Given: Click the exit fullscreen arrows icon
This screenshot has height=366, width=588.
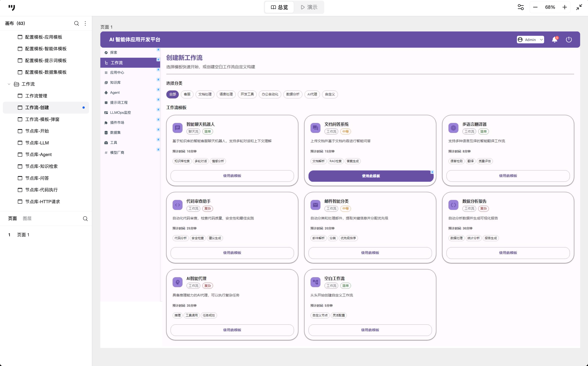Looking at the screenshot, I should [x=579, y=7].
